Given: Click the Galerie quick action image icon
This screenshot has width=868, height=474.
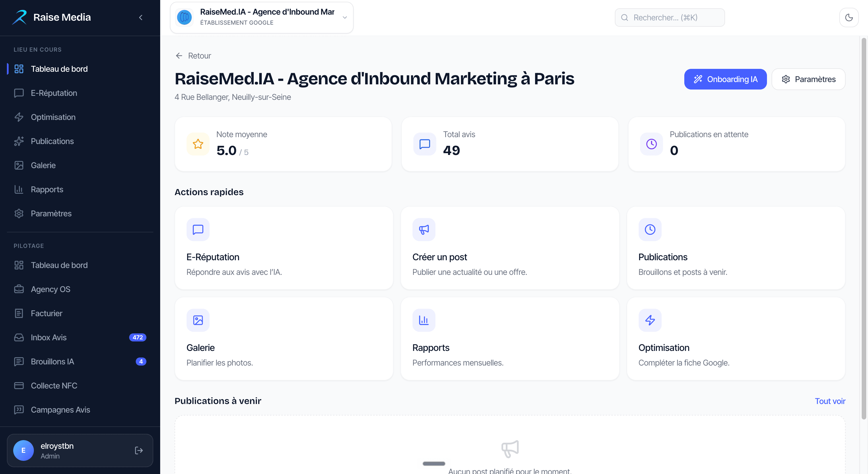Looking at the screenshot, I should pyautogui.click(x=198, y=320).
